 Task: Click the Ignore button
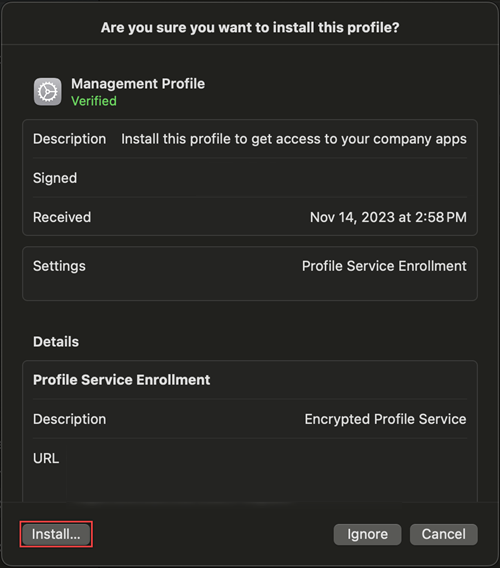click(x=367, y=534)
